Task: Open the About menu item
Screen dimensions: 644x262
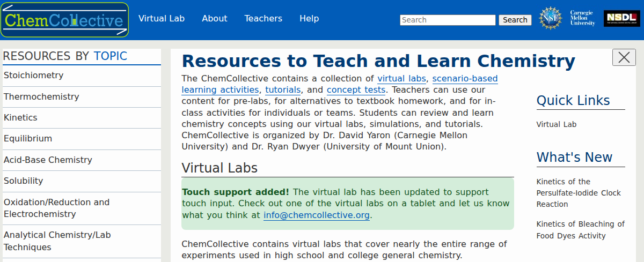Action: (x=215, y=19)
